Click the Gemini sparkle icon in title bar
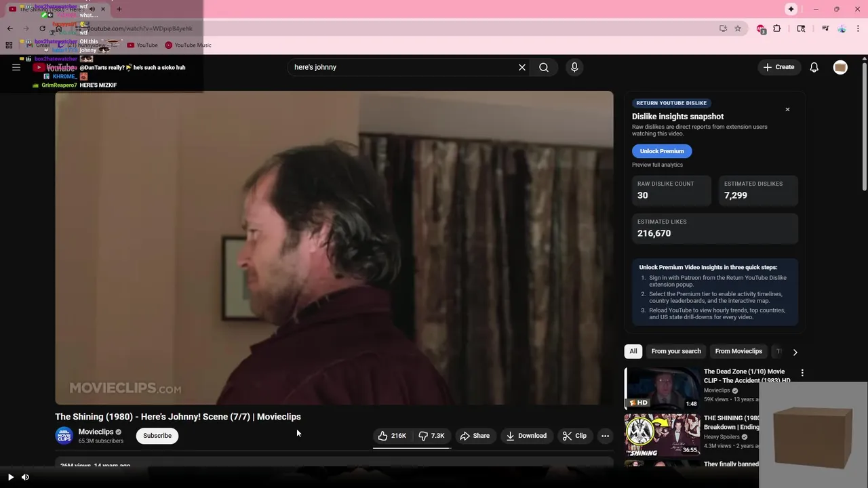Viewport: 868px width, 488px height. pyautogui.click(x=791, y=9)
